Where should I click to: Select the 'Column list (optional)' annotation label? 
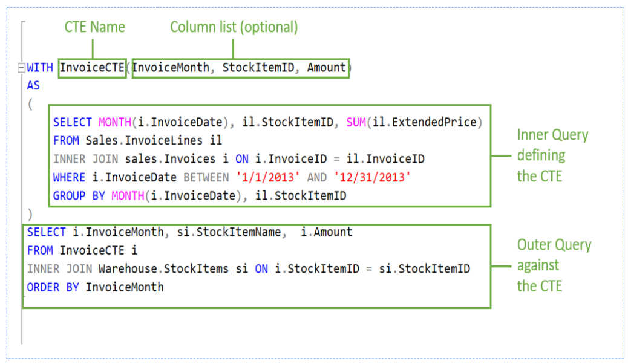(234, 27)
